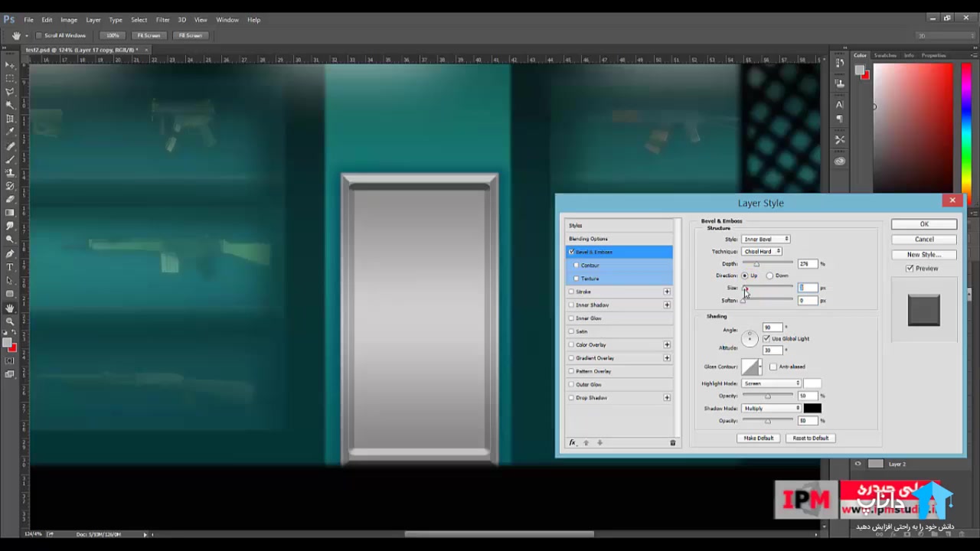
Task: Toggle the Preview checkbox
Action: 910,269
